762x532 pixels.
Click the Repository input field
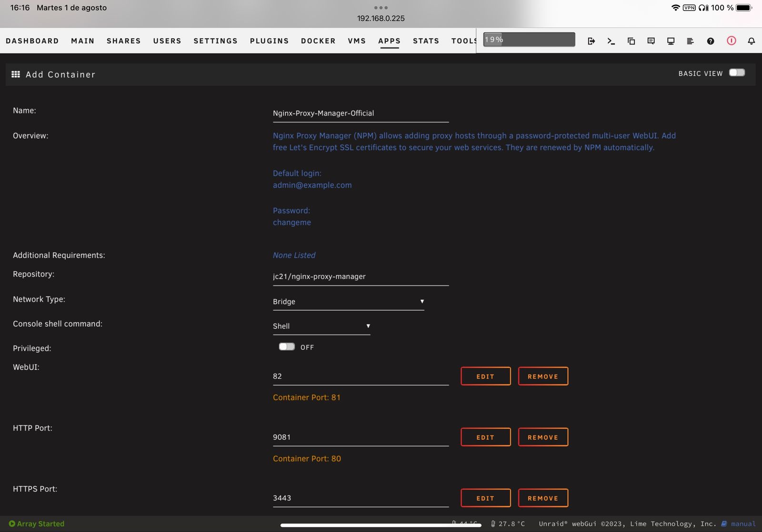coord(361,276)
